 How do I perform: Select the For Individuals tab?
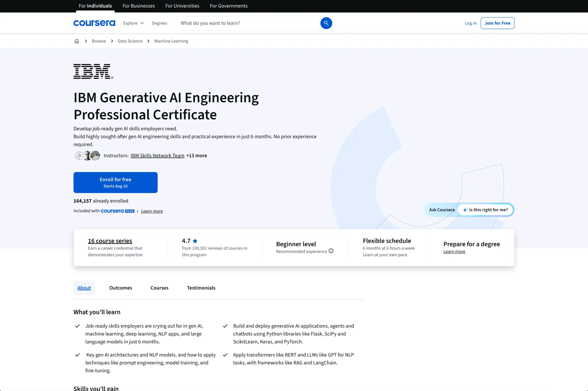pos(95,6)
